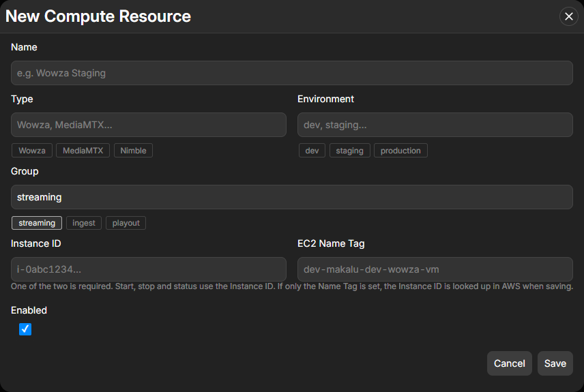Cancel the new resource dialog

[x=509, y=363]
